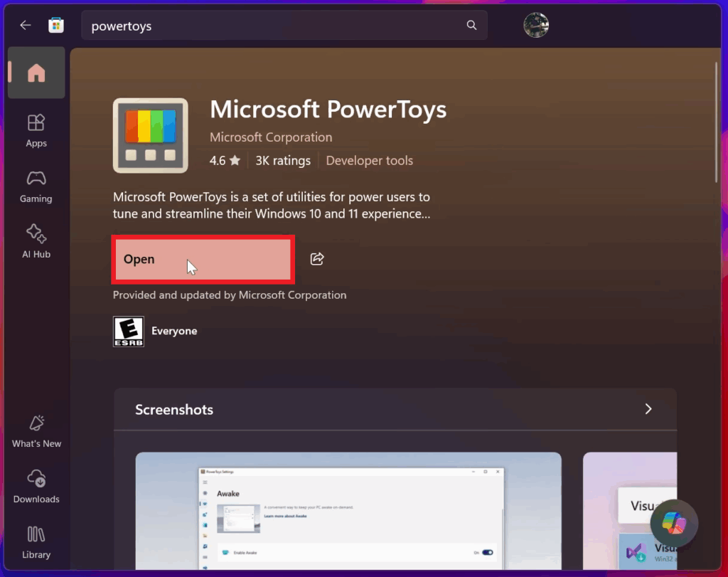The height and width of the screenshot is (577, 728).
Task: Open the Library section
Action: 36,542
